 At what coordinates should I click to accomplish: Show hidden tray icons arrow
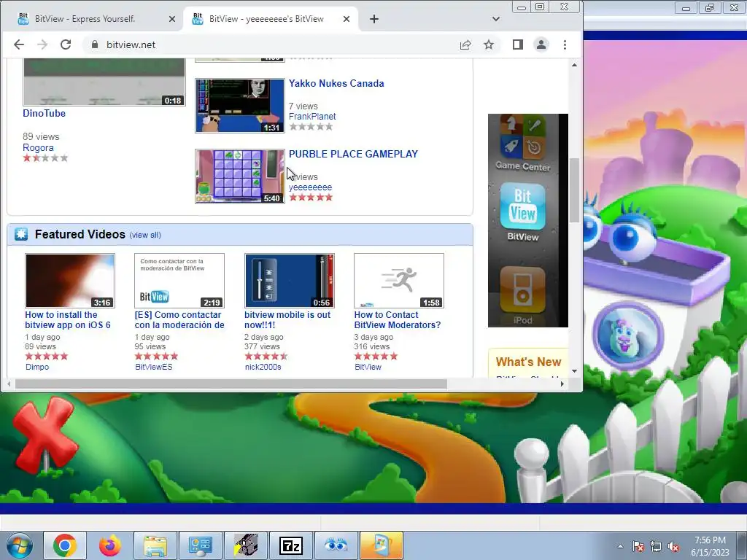(620, 546)
